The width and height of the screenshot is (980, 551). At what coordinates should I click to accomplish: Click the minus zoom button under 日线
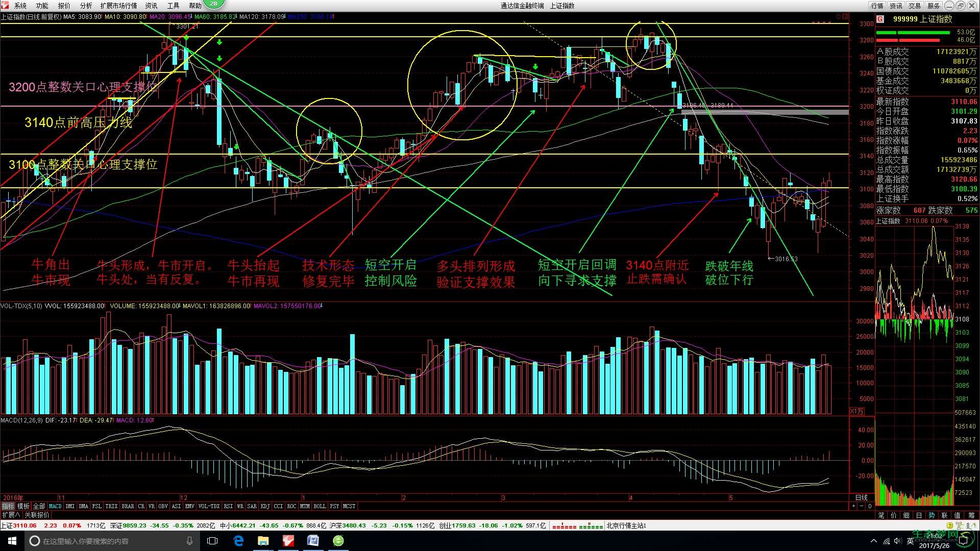(x=862, y=506)
